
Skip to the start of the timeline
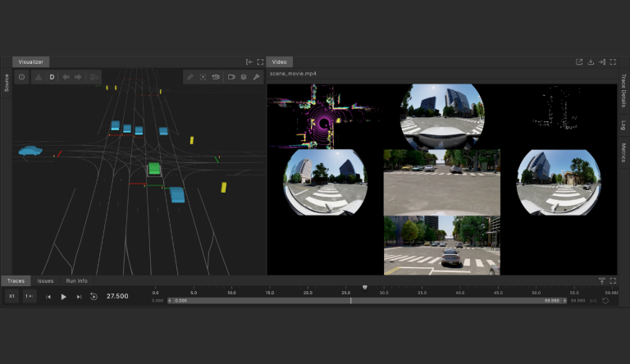(48, 296)
